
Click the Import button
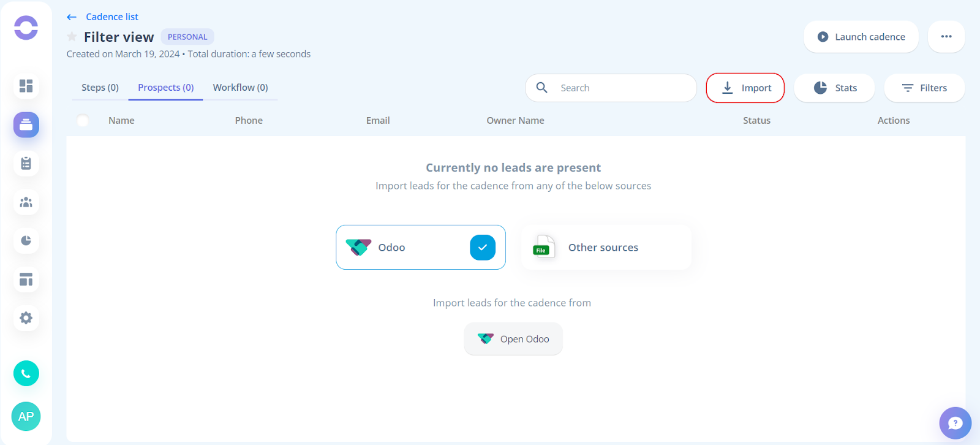(745, 88)
